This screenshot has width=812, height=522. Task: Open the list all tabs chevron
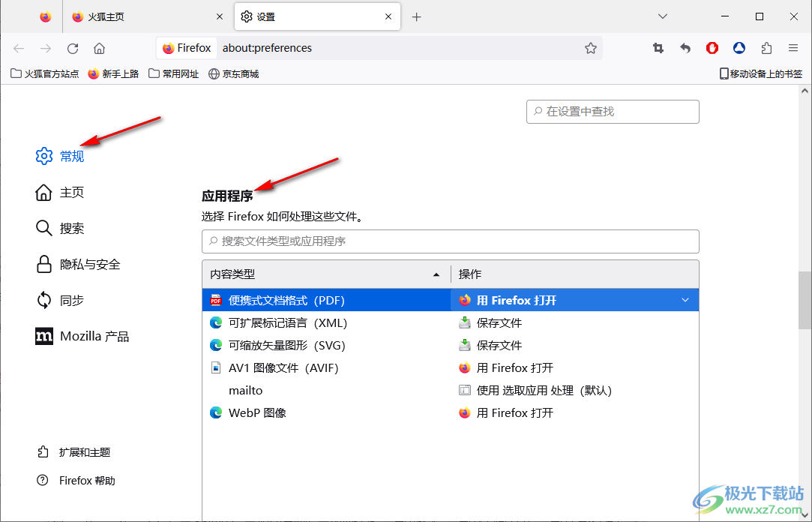(x=662, y=16)
